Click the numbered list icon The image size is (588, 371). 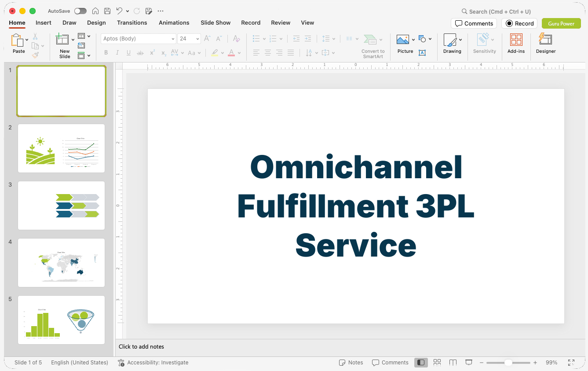[x=273, y=39]
